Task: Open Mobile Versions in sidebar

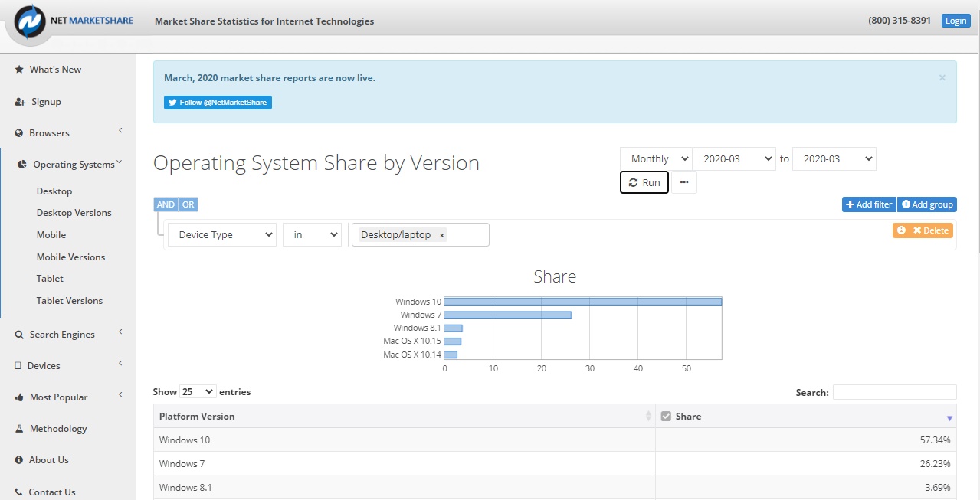Action: point(71,257)
